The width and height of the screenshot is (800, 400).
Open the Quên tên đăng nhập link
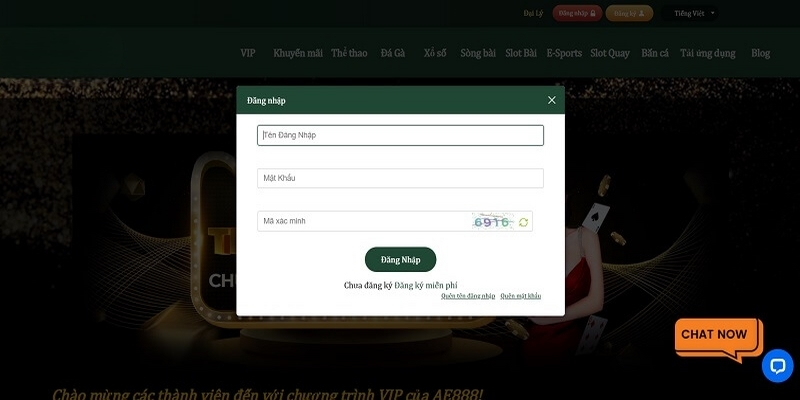pyautogui.click(x=468, y=296)
